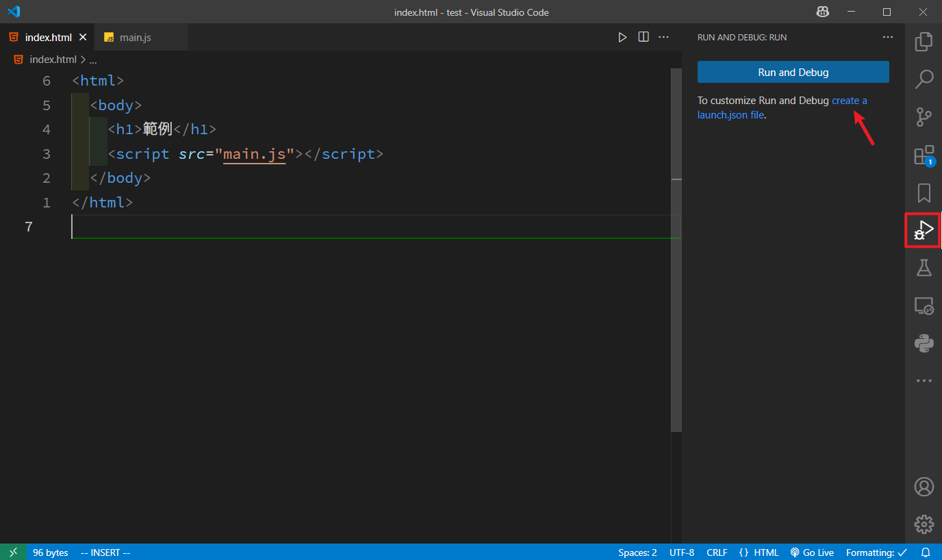
Task: Click the run file play icon in editor toolbar
Action: pyautogui.click(x=622, y=38)
